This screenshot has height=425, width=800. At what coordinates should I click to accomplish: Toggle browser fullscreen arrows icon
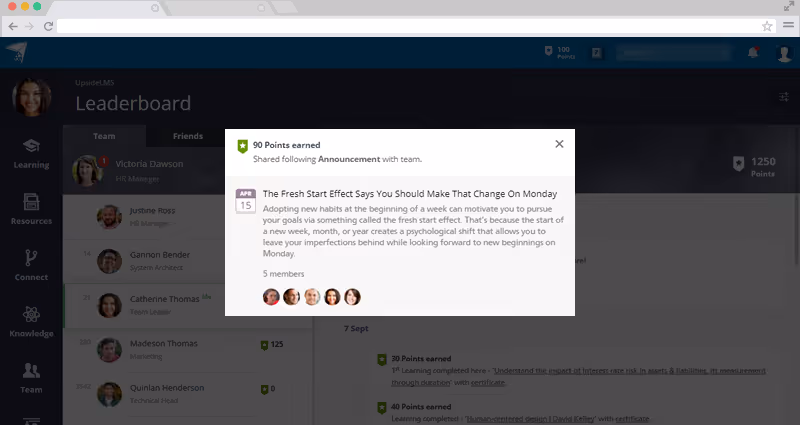(789, 6)
